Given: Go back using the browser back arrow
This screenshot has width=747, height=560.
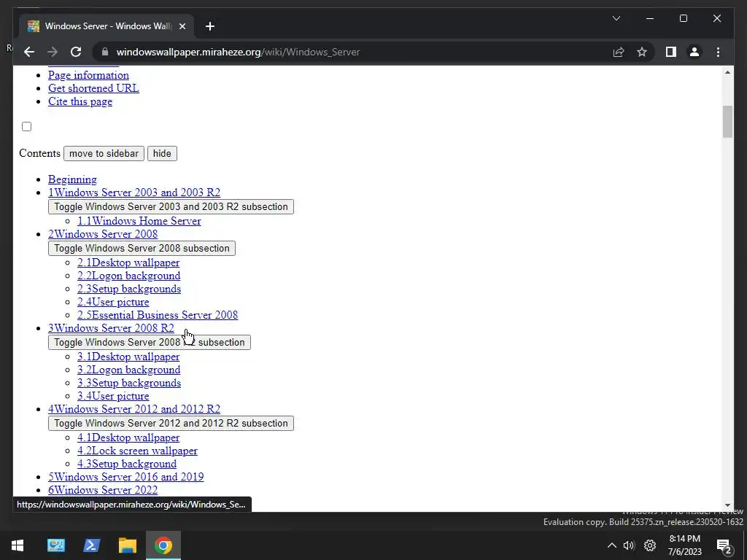Looking at the screenshot, I should pyautogui.click(x=29, y=52).
